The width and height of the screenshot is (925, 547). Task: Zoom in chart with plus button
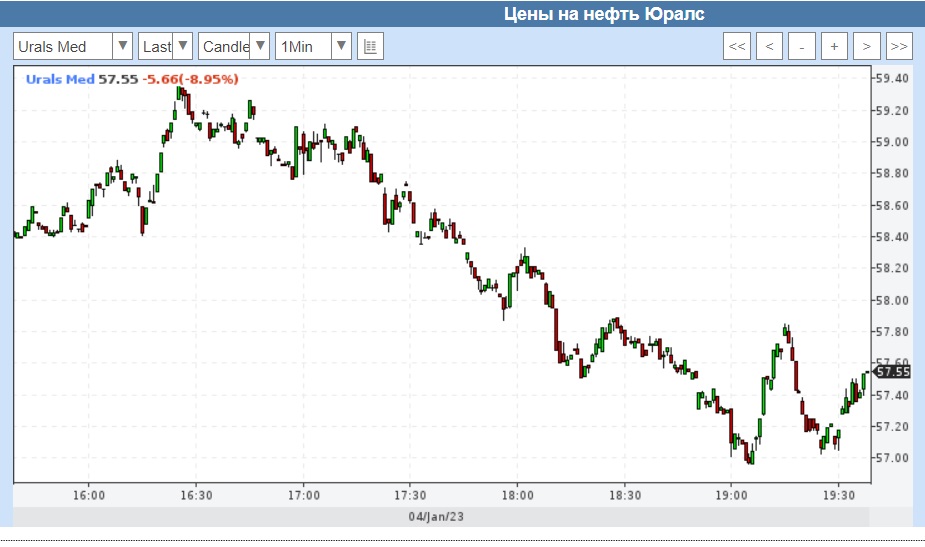[x=834, y=46]
